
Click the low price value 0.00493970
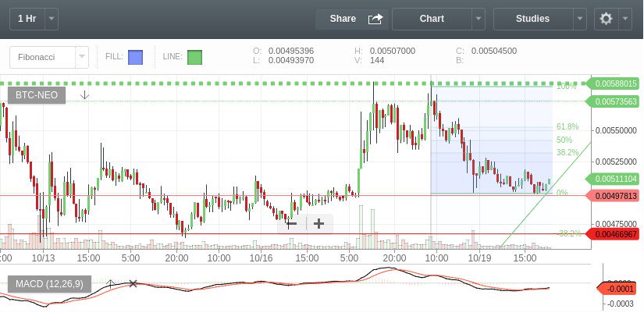(291, 60)
